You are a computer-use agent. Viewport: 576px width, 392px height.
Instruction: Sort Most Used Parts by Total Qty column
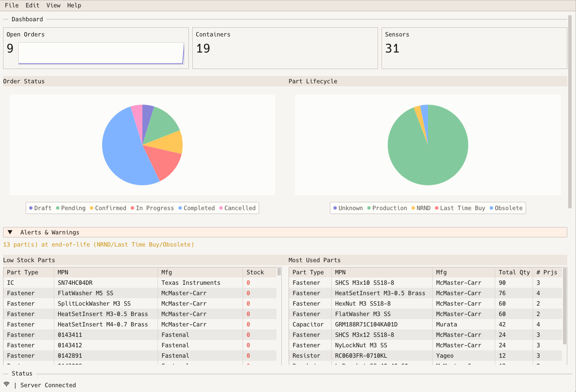[514, 272]
